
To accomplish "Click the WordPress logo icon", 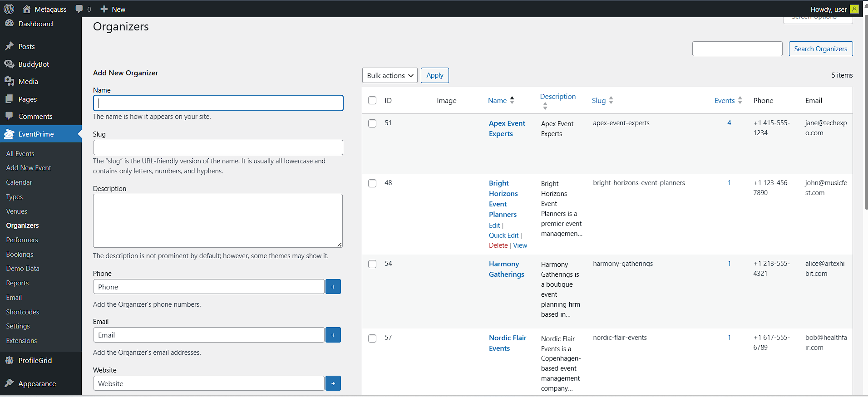I will [9, 9].
